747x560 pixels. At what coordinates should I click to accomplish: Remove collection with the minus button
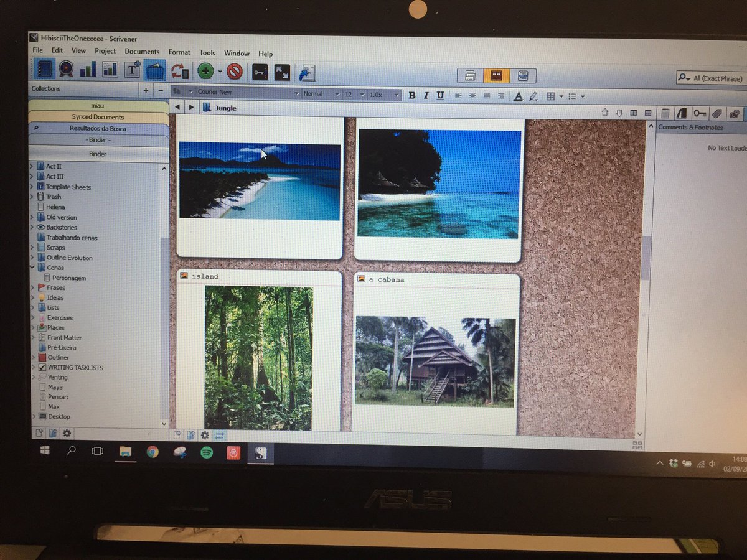(161, 90)
